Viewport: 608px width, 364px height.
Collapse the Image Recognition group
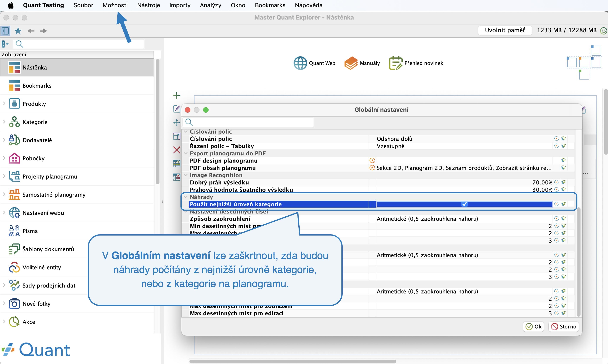[186, 175]
